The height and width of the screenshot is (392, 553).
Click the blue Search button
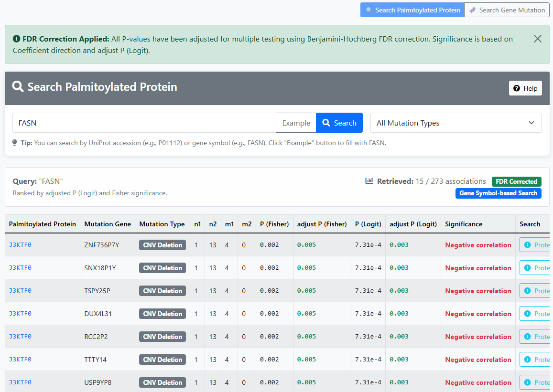tap(339, 123)
